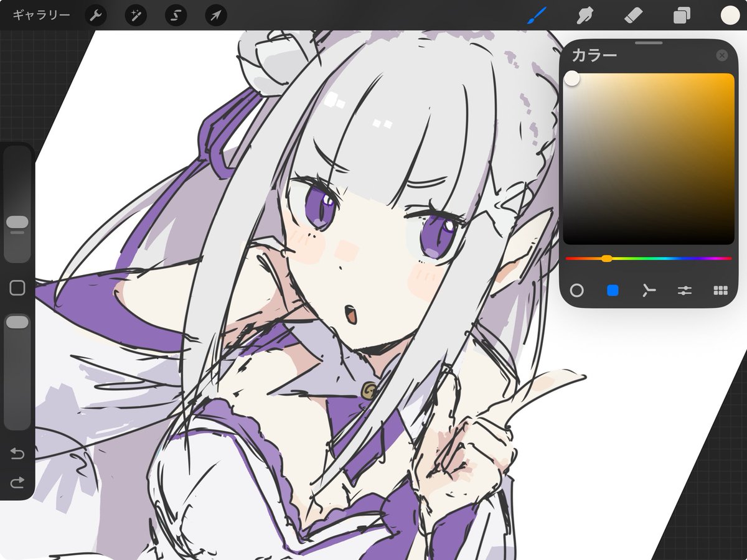This screenshot has height=560, width=747.
Task: Switch to the Value sliders color mode
Action: (x=685, y=290)
